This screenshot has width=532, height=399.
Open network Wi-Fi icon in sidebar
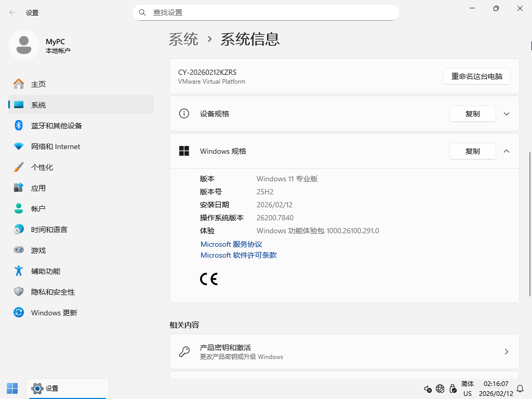[19, 147]
